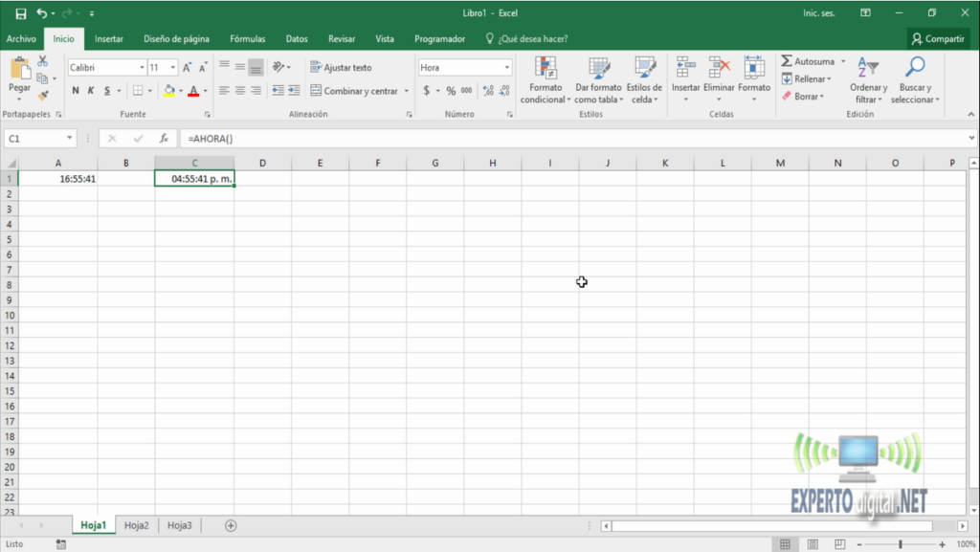This screenshot has height=552, width=980.
Task: Open the Hora number format dropdown
Action: [x=506, y=67]
